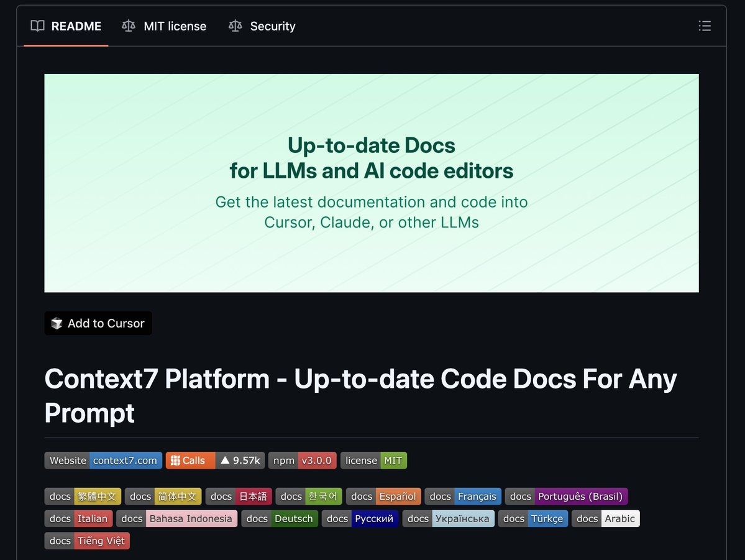Open the Website context7.com badge
This screenshot has height=560, width=745.
[x=104, y=460]
